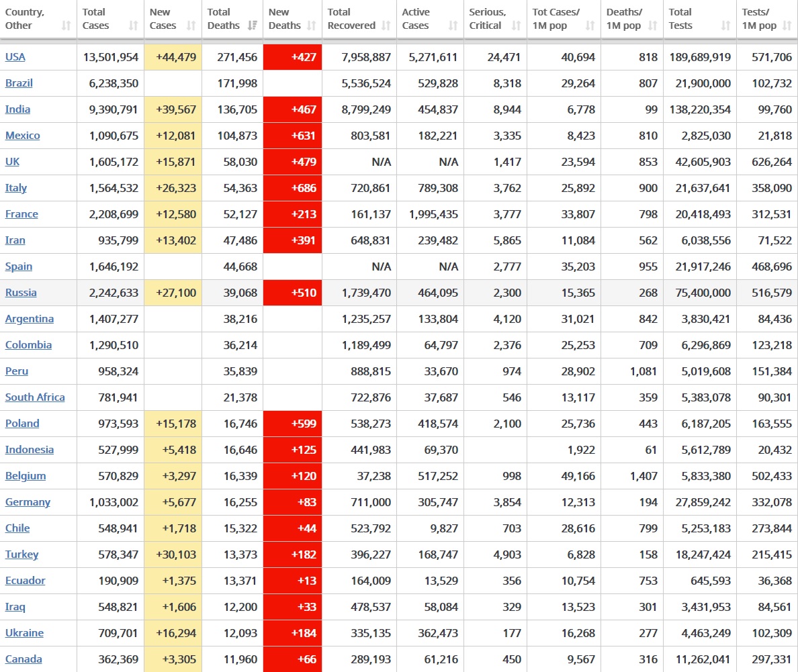Open the USA country link
The height and width of the screenshot is (672, 798).
(15, 57)
